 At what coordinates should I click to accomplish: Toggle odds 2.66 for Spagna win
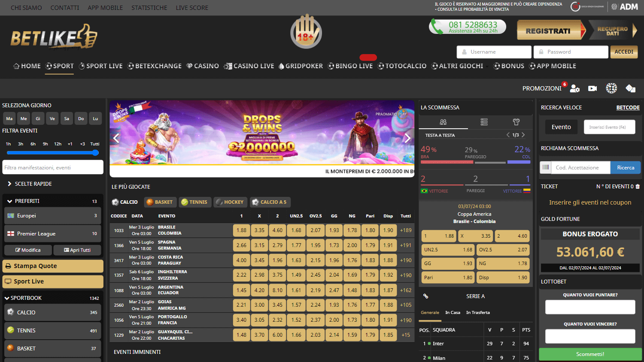pos(241,245)
